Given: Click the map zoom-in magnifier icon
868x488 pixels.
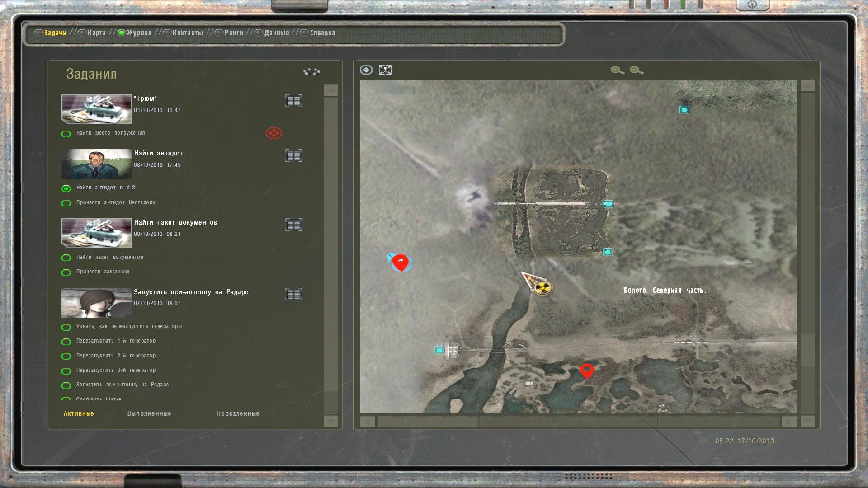Looking at the screenshot, I should click(x=617, y=70).
